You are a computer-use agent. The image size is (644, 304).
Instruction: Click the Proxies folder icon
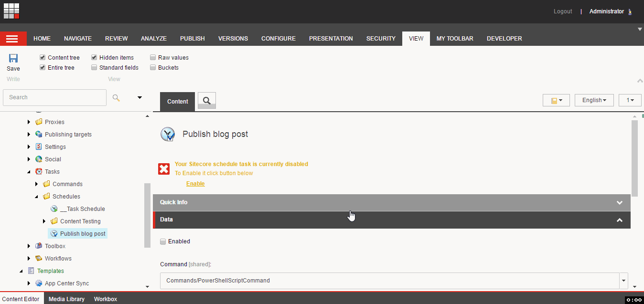pos(39,122)
